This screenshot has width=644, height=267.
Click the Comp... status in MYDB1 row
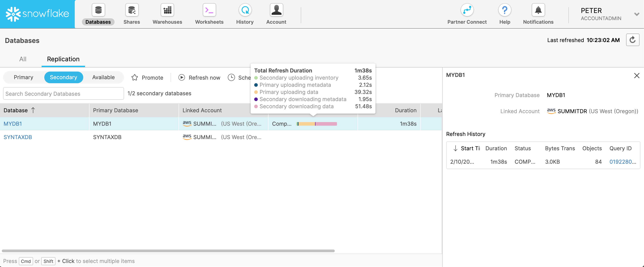tap(281, 124)
